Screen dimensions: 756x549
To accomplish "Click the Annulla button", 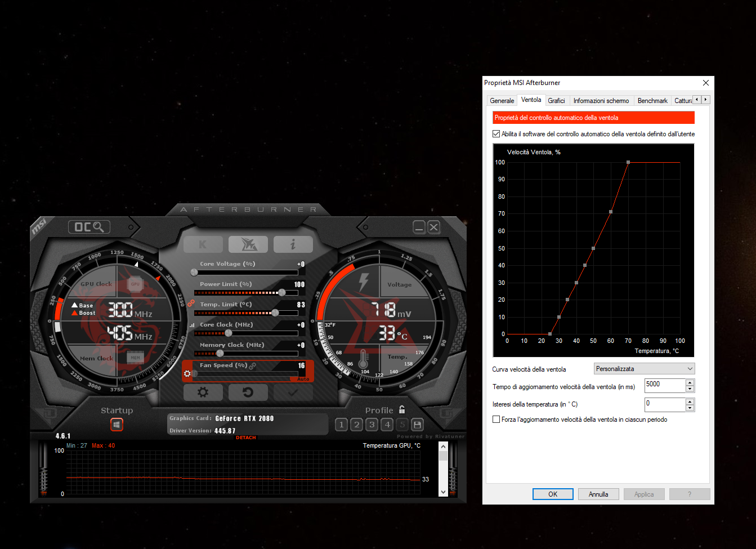I will (598, 494).
